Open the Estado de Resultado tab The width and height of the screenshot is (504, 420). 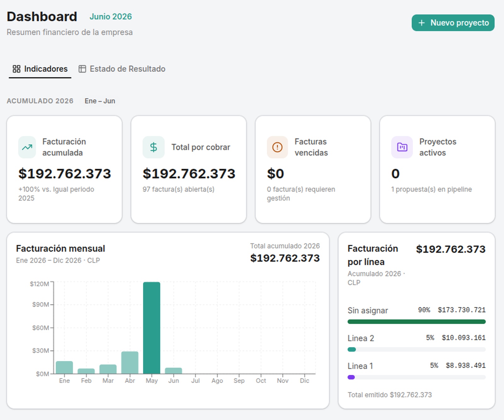(122, 69)
